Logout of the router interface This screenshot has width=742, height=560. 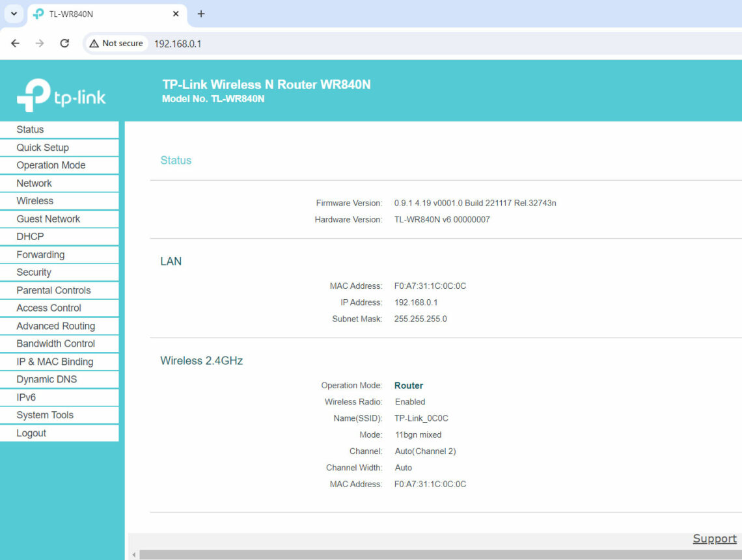coord(31,433)
